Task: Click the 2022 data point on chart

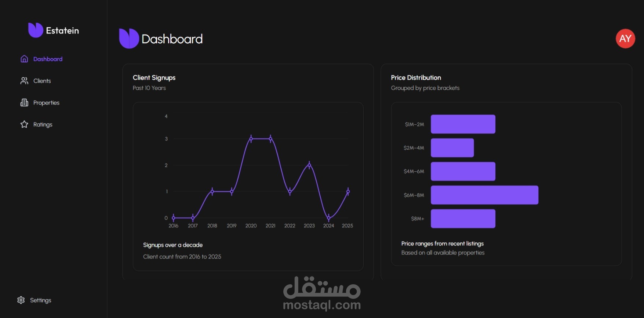Action: (x=290, y=191)
